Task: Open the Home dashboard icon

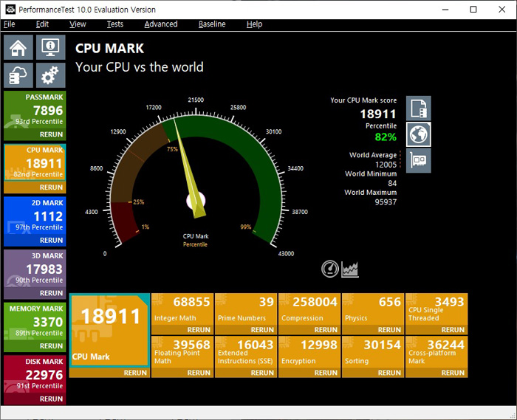Action: pos(18,47)
